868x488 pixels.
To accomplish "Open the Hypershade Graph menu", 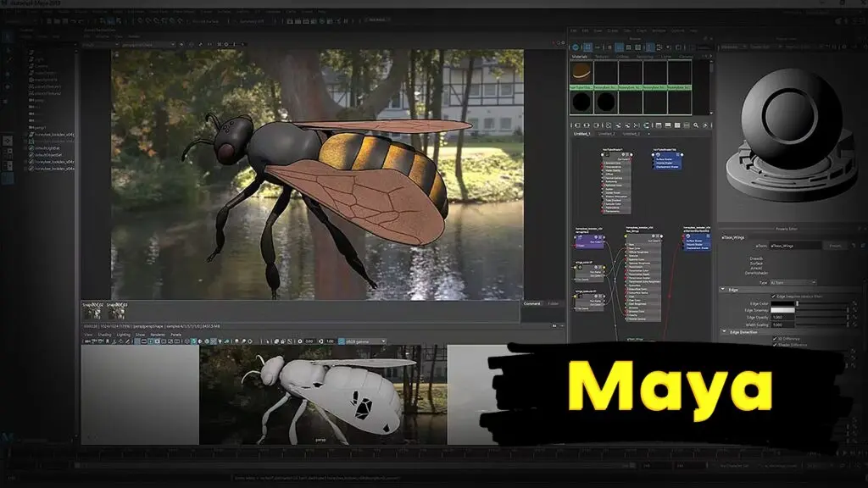I will [642, 30].
